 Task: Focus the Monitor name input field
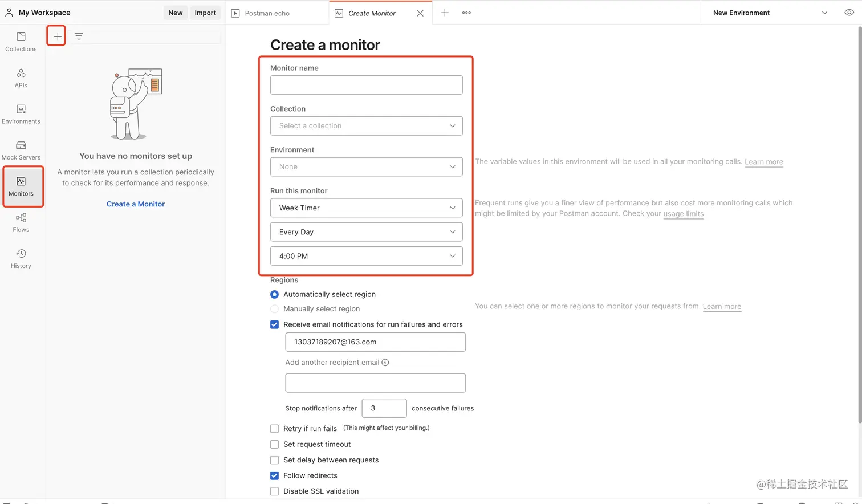click(x=367, y=85)
